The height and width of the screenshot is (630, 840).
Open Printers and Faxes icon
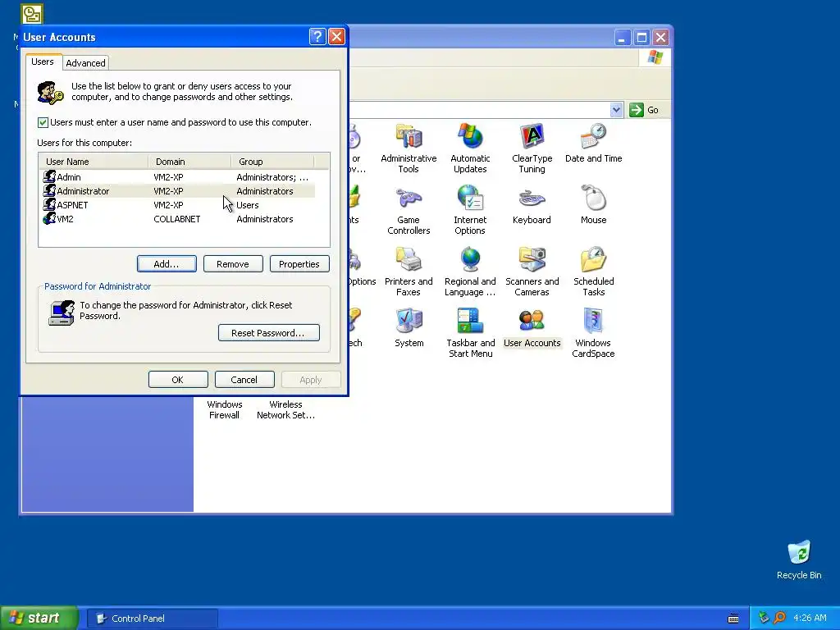[409, 271]
